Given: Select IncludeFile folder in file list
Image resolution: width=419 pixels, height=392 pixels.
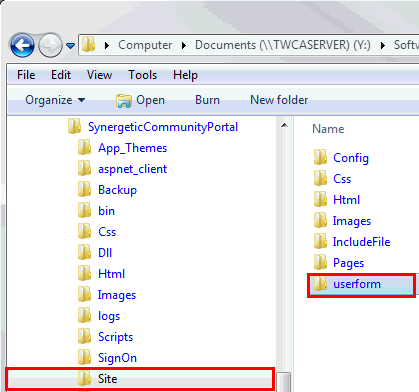Looking at the screenshot, I should coord(361,242).
